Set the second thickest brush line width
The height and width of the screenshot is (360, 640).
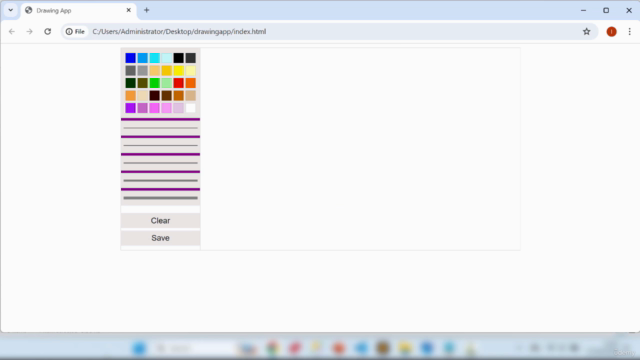coord(160,180)
